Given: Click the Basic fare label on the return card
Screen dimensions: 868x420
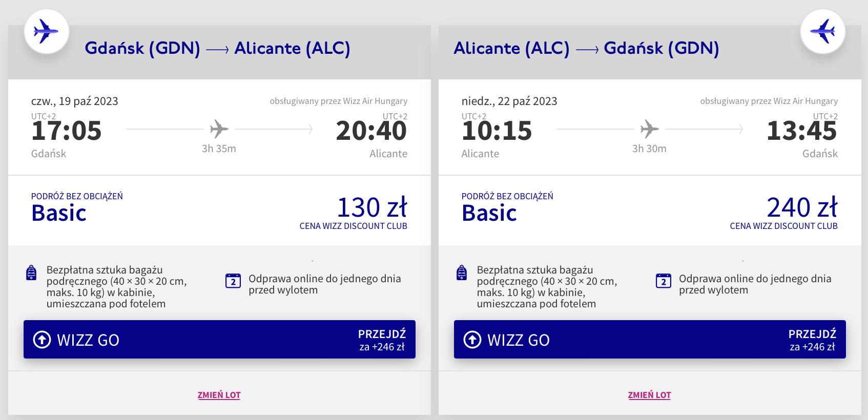Looking at the screenshot, I should point(489,213).
